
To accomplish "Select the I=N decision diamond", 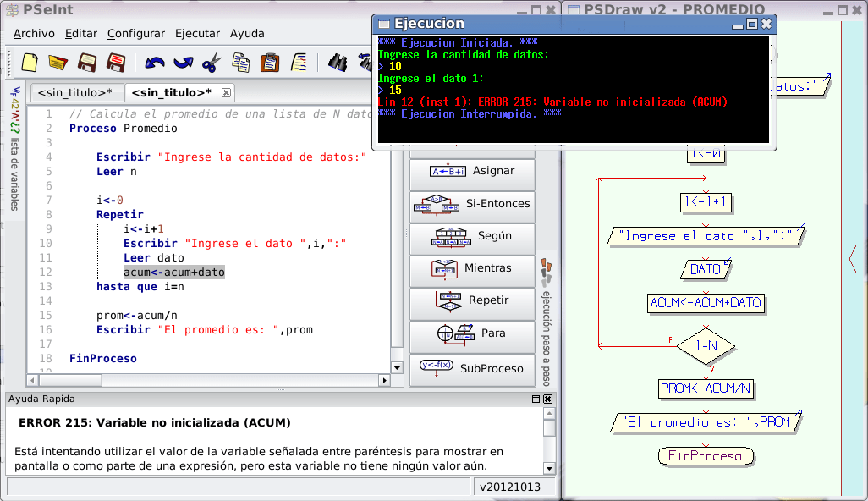I will pyautogui.click(x=706, y=346).
